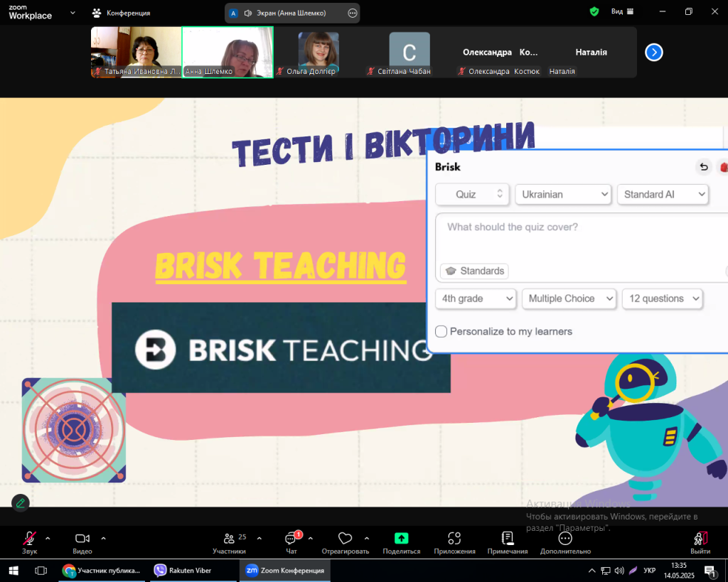
Task: Open the Чат panel with new message
Action: point(291,542)
